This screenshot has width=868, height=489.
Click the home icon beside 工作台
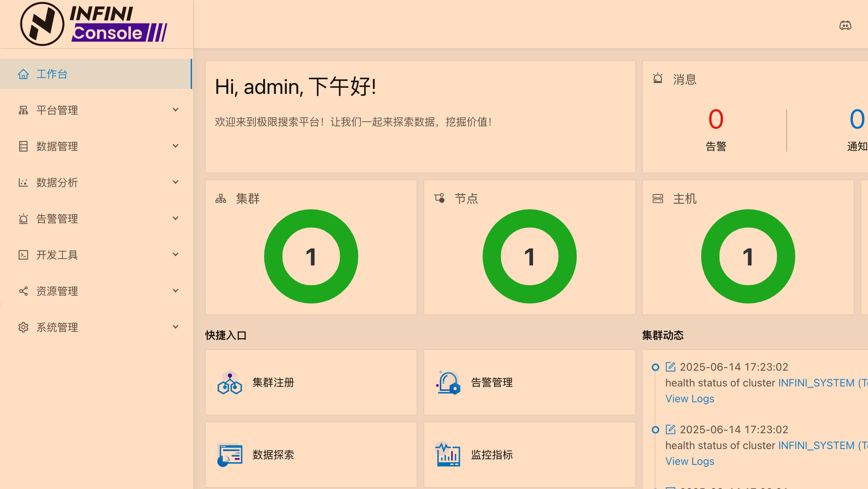pyautogui.click(x=24, y=74)
